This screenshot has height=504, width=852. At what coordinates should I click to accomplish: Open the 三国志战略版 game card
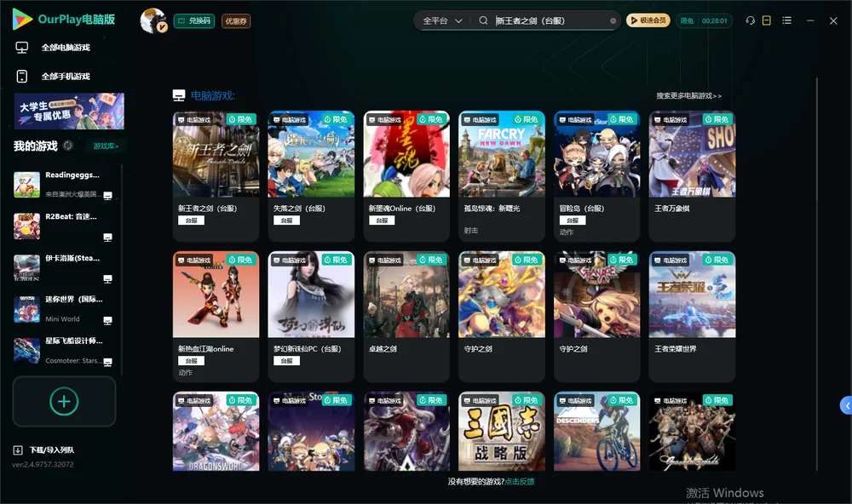pyautogui.click(x=502, y=432)
